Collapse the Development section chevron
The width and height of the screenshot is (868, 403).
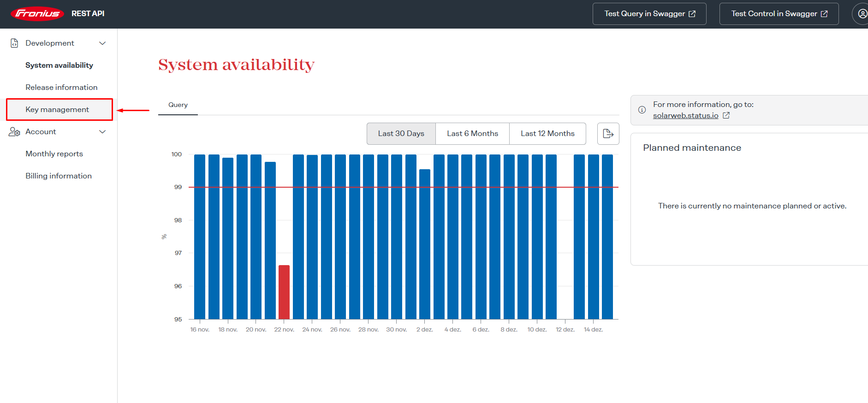point(102,43)
